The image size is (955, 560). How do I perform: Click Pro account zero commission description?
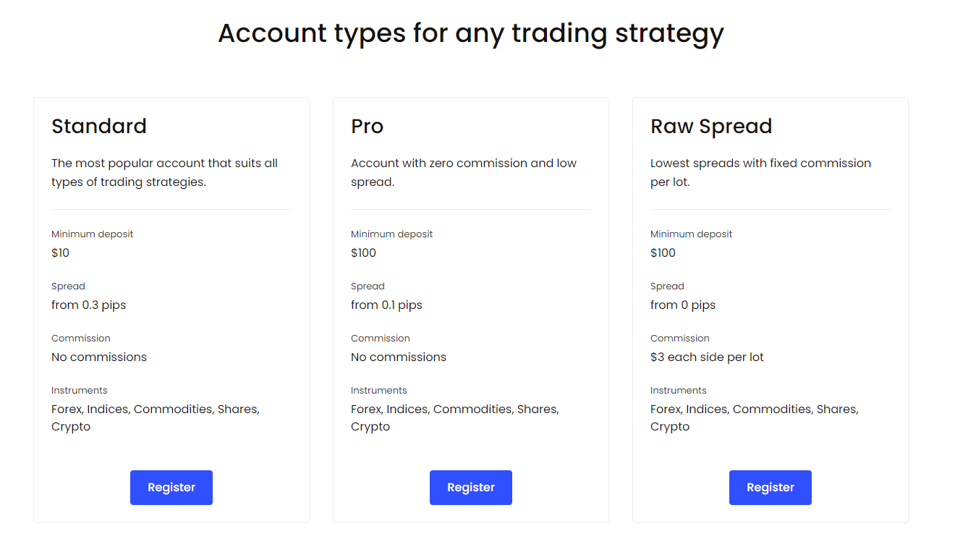pos(464,173)
